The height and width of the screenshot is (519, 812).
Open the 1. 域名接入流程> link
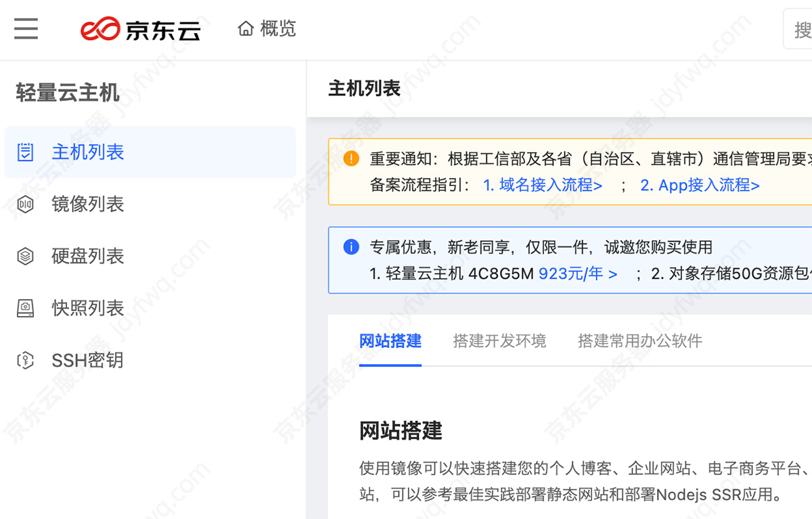click(x=543, y=185)
